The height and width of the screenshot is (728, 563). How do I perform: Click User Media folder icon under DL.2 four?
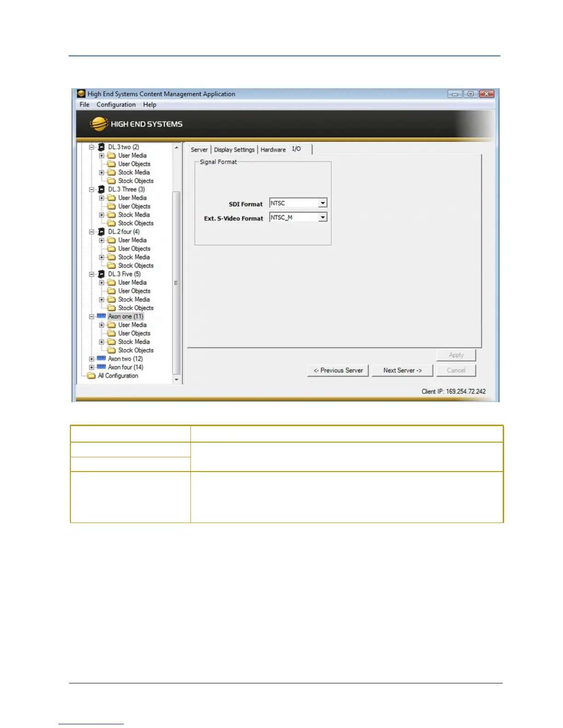(x=111, y=240)
